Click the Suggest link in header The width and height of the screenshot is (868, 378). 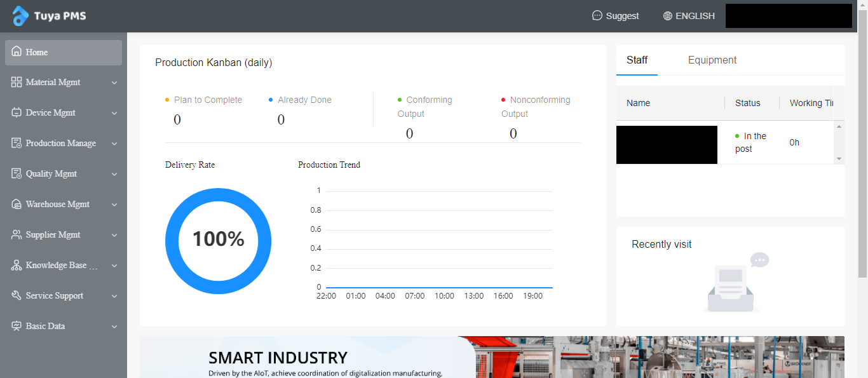622,16
